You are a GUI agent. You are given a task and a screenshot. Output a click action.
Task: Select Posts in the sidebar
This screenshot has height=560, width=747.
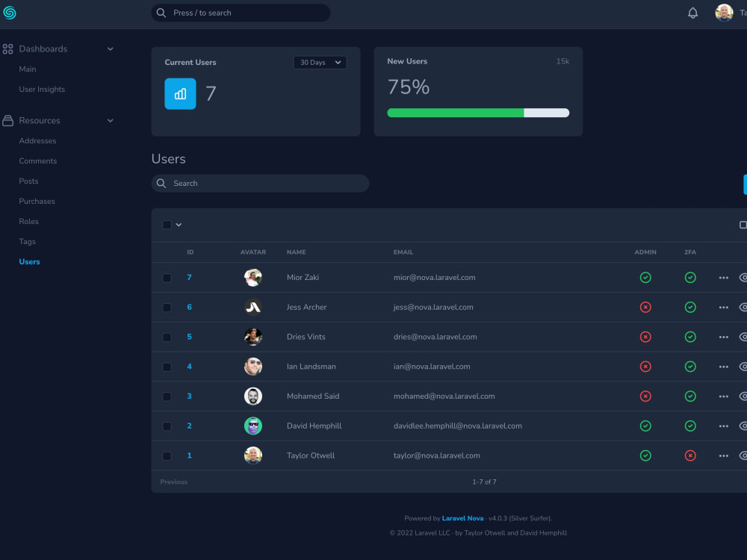[x=28, y=181]
